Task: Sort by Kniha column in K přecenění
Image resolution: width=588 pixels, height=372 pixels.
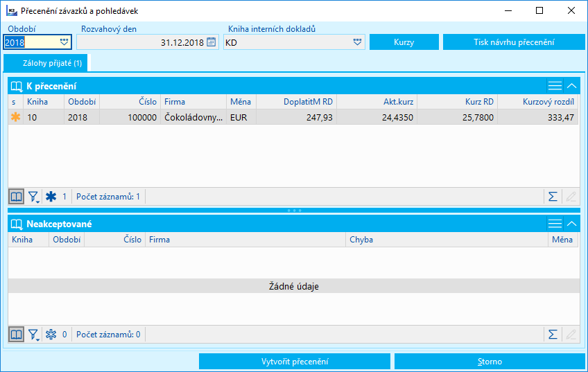Action: pos(44,102)
